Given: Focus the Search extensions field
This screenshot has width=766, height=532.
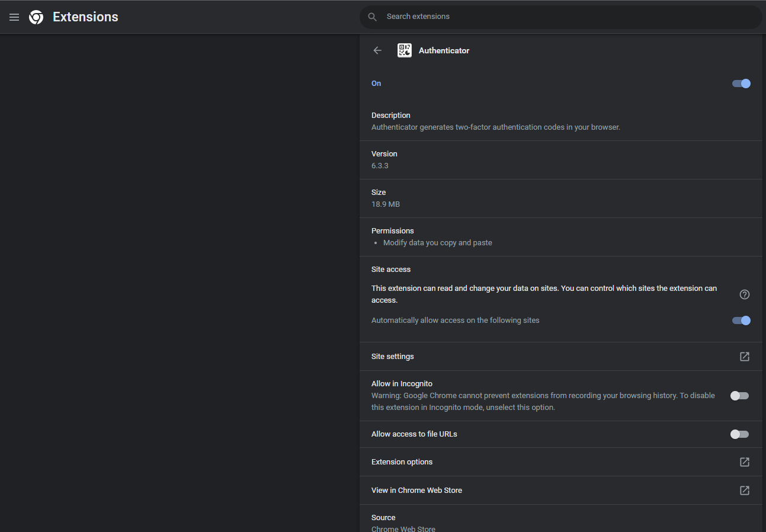Looking at the screenshot, I should [560, 17].
